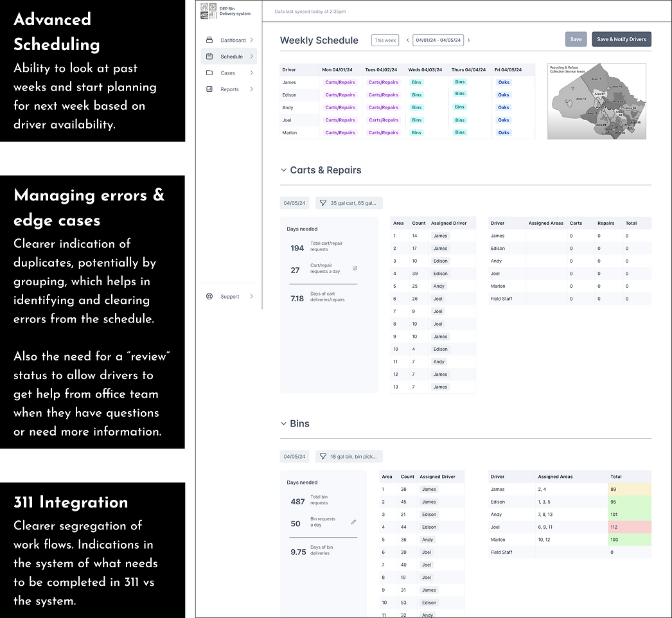This screenshot has height=618, width=672.
Task: Open the Recycling & Refuse service areas map
Action: (596, 101)
